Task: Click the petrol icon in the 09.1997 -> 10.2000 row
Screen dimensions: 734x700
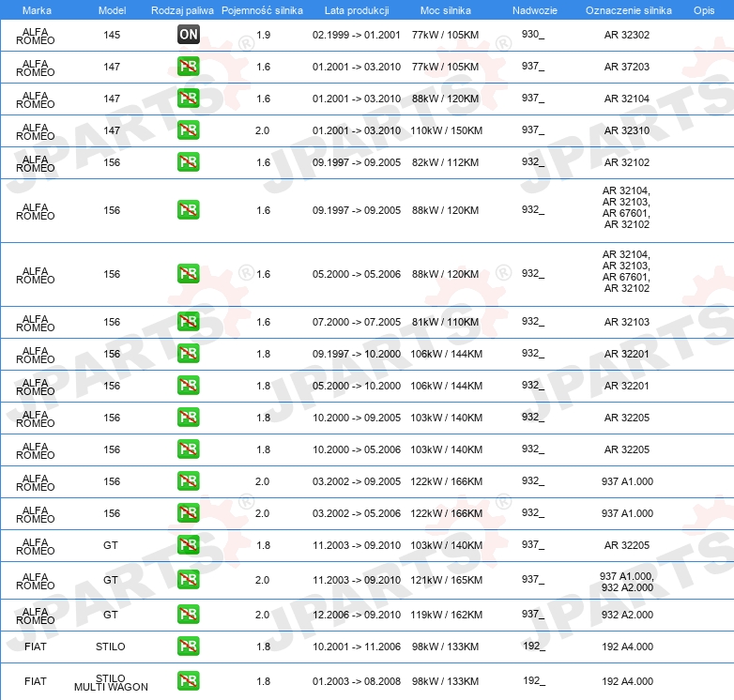Action: pyautogui.click(x=188, y=353)
